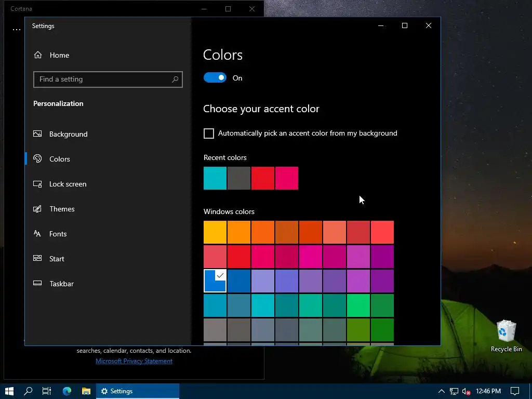Check Automatically pick an accent color
532x399 pixels.
pos(209,134)
